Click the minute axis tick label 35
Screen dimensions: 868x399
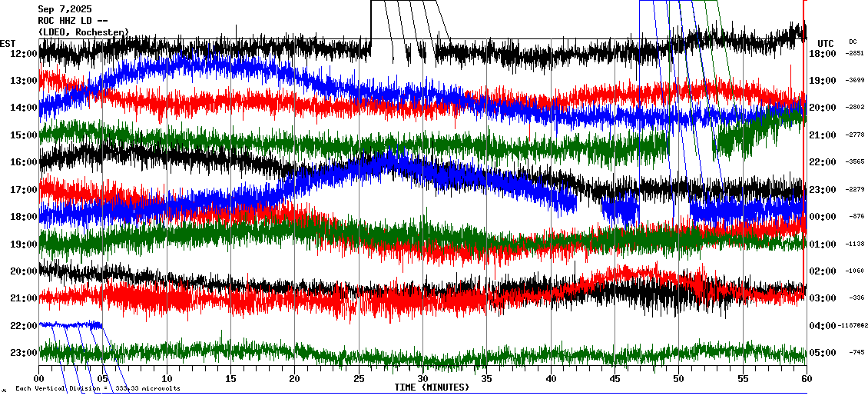point(486,378)
